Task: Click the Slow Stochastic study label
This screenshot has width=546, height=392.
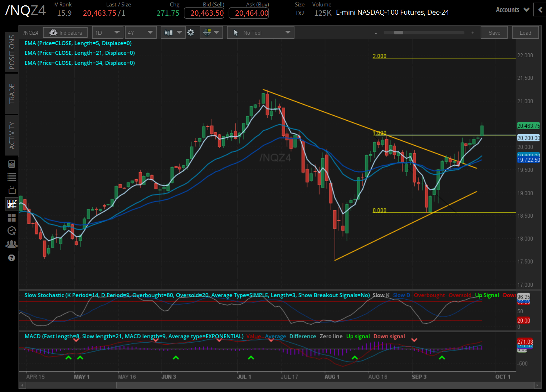Action: pyautogui.click(x=197, y=295)
